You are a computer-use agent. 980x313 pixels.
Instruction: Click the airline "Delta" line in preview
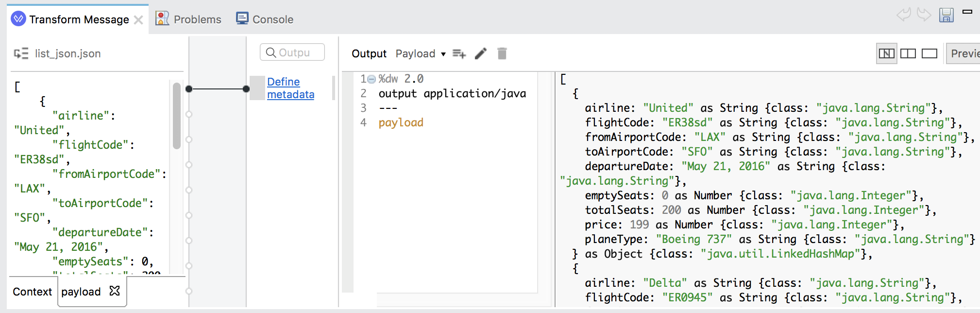[761, 283]
